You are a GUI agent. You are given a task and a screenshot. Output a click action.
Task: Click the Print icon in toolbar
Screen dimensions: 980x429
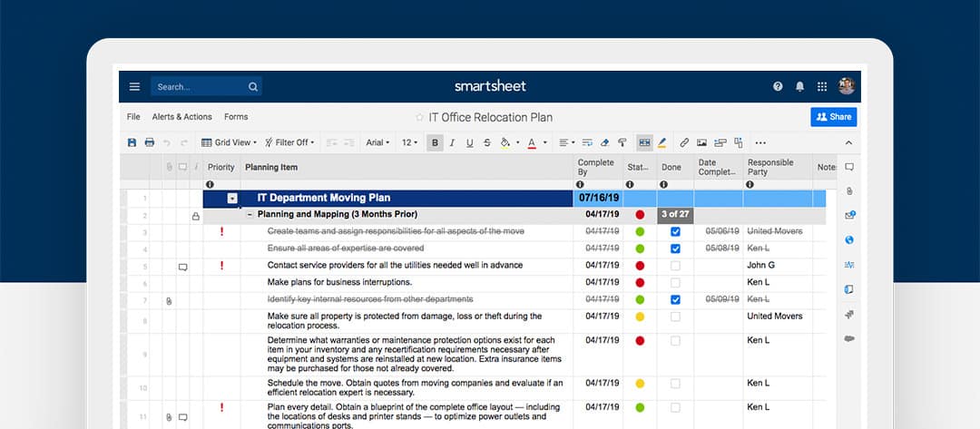tap(150, 142)
